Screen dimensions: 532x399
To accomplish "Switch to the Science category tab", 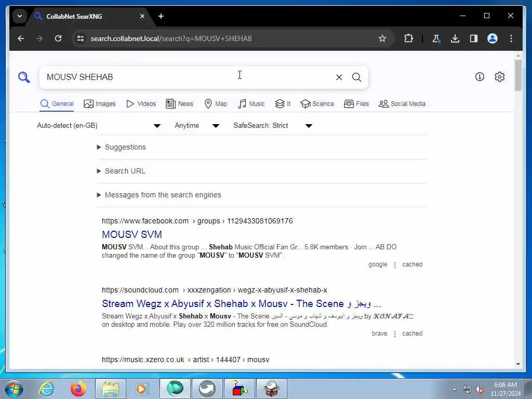I will point(317,104).
